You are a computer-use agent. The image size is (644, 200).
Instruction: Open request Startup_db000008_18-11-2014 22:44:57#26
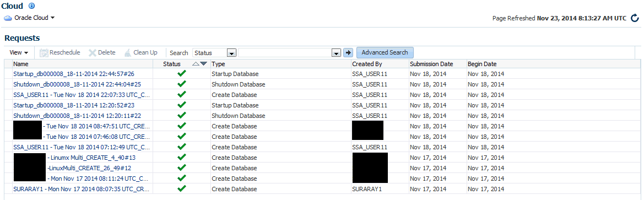74,74
